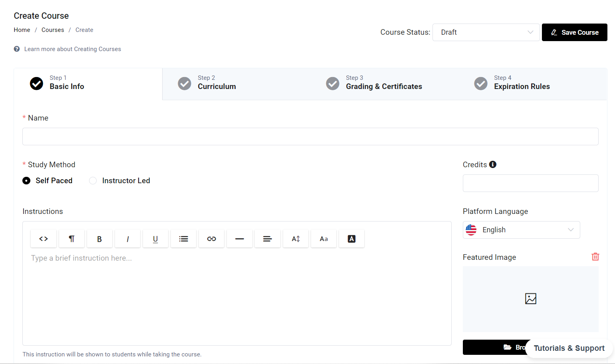This screenshot has height=364, width=615.
Task: Choose Instructor Led study method
Action: [x=93, y=181]
